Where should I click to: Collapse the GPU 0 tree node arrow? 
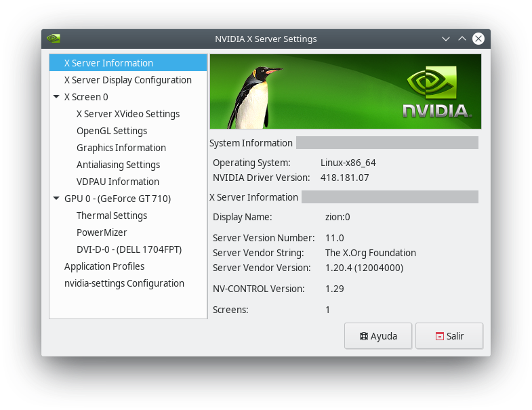point(56,199)
